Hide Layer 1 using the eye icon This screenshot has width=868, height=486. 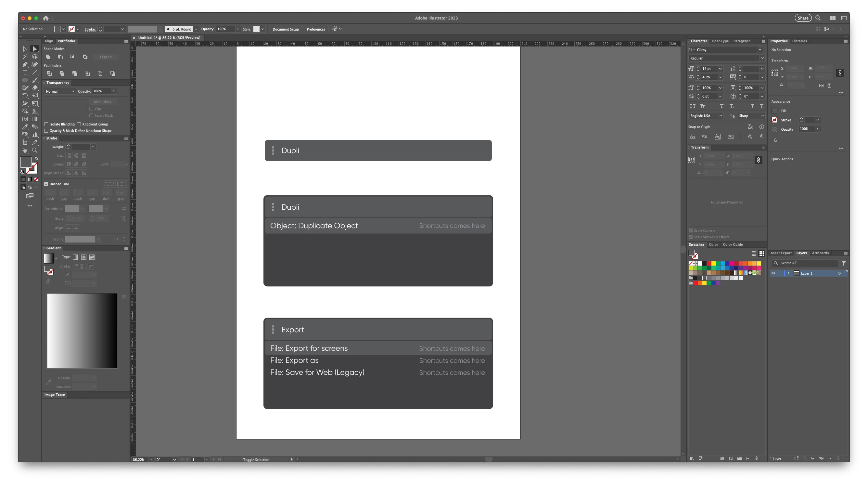point(773,273)
